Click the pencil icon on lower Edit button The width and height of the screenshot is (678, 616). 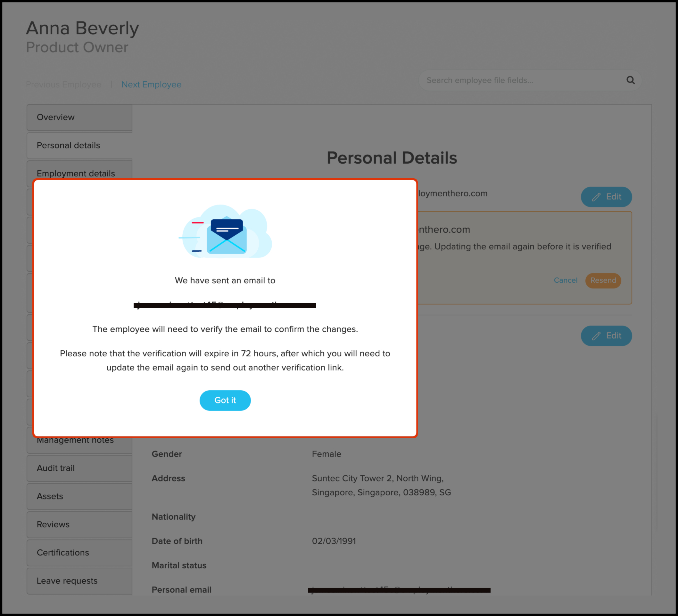pyautogui.click(x=596, y=336)
